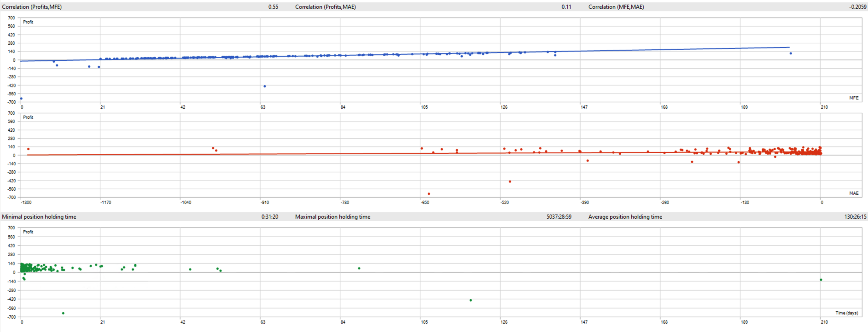
Task: Click the green loss point between 105 and 126 days
Action: click(471, 300)
